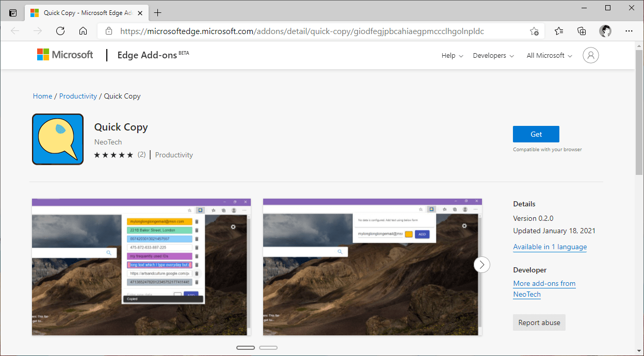Expand the Help dropdown
Screen dimensions: 644x356
[452, 56]
